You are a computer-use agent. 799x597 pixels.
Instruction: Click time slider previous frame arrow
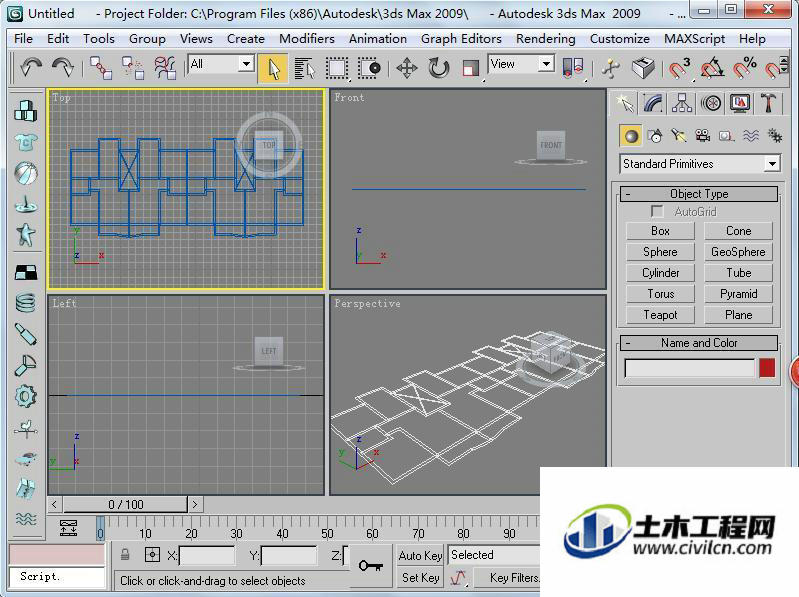coord(55,504)
